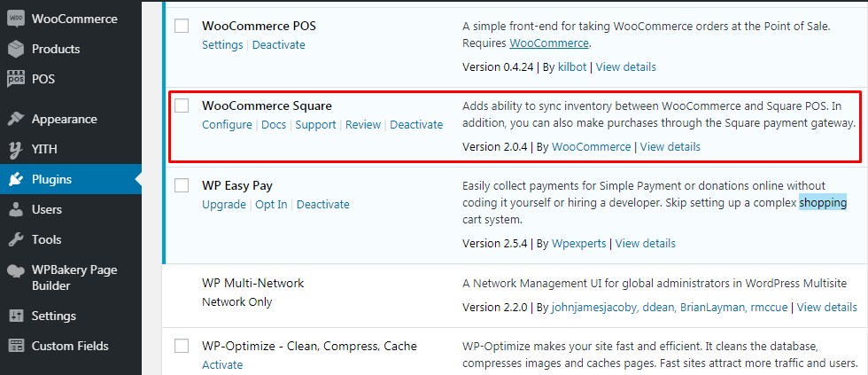
Task: Click Review under WooCommerce Square
Action: click(363, 125)
